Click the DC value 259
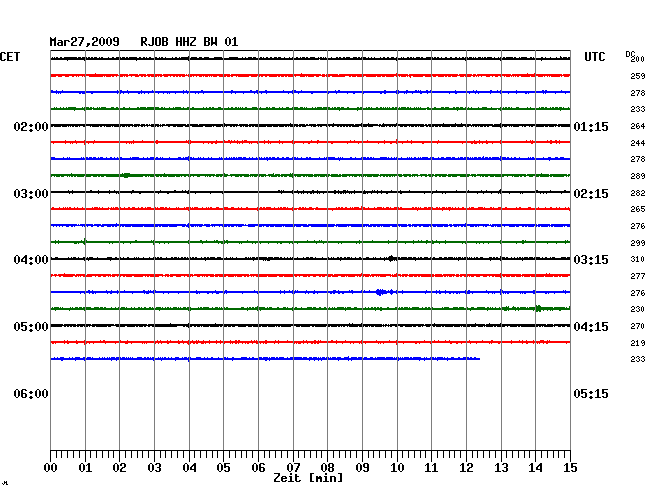 [x=638, y=76]
